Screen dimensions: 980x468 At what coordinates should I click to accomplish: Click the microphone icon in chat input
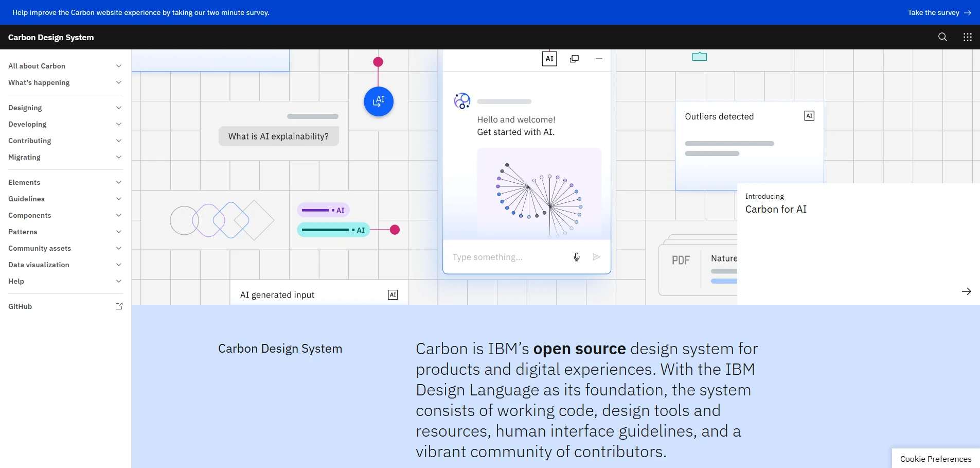(x=577, y=257)
